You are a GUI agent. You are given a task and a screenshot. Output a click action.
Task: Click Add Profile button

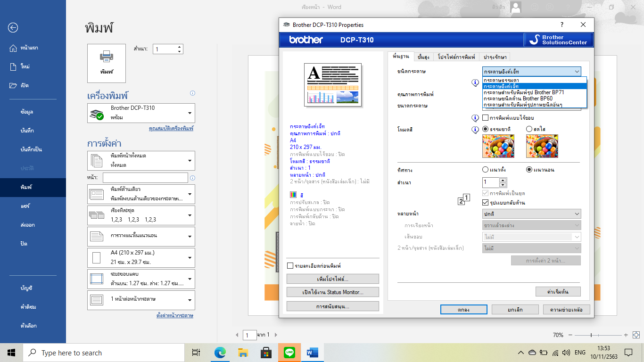[332, 279]
